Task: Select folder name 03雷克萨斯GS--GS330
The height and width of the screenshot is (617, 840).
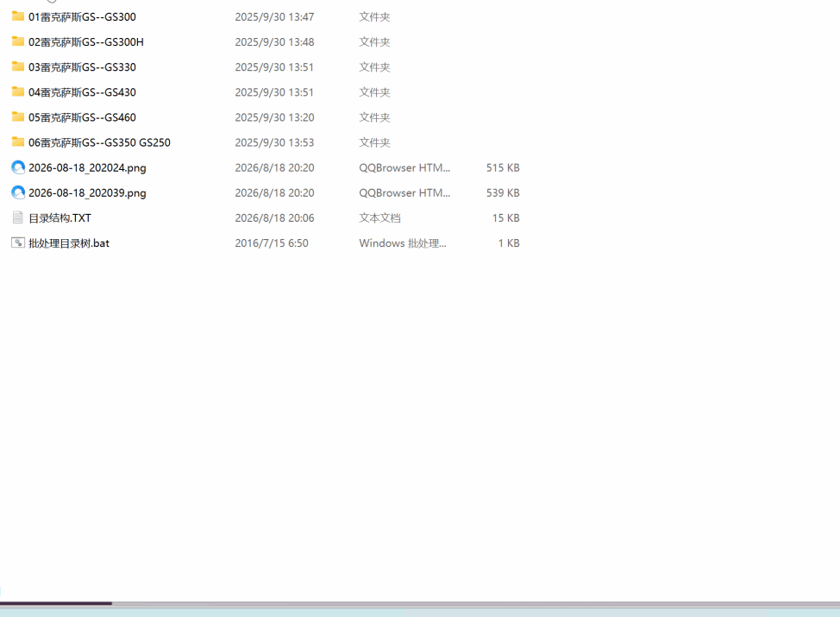Action: (x=82, y=67)
